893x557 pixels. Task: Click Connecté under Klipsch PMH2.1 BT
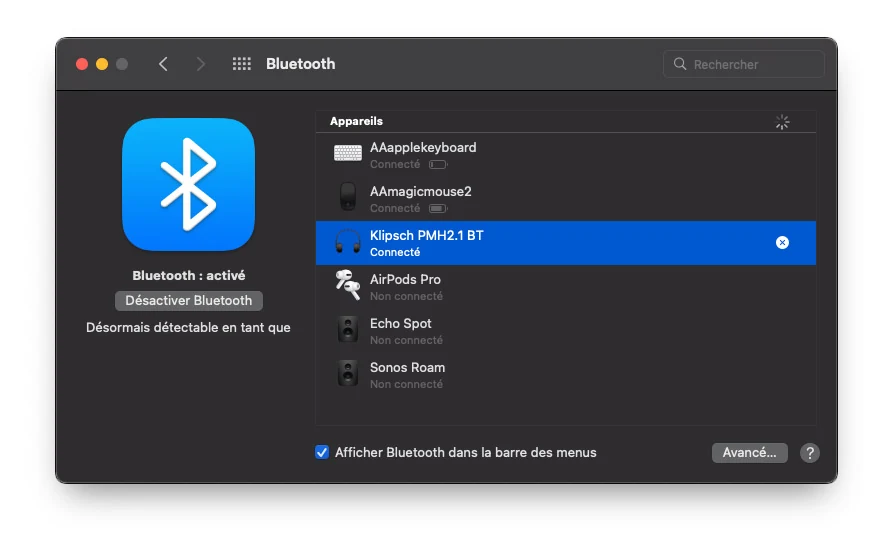(x=395, y=252)
